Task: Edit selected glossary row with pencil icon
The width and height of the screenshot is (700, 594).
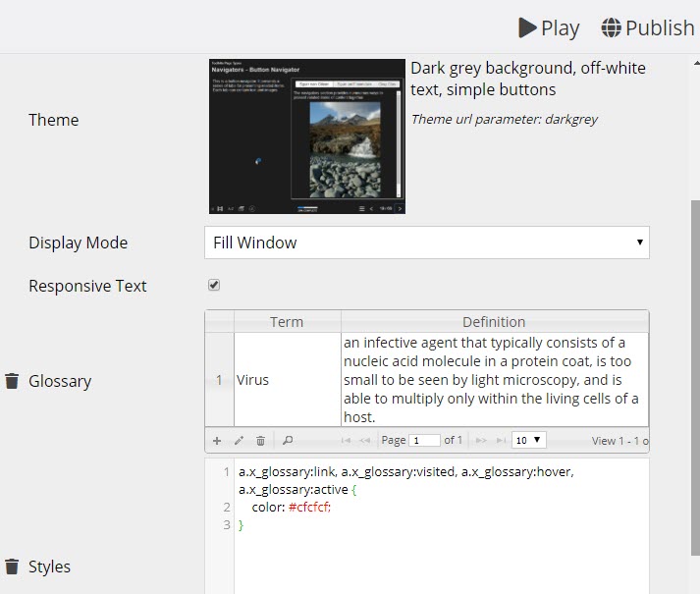Action: pos(239,441)
